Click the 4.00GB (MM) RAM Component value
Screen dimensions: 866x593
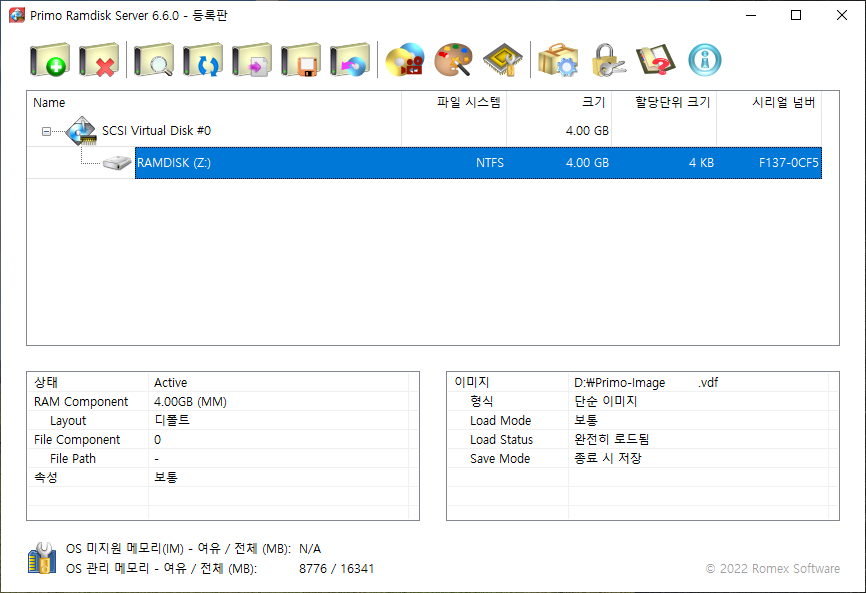point(190,401)
